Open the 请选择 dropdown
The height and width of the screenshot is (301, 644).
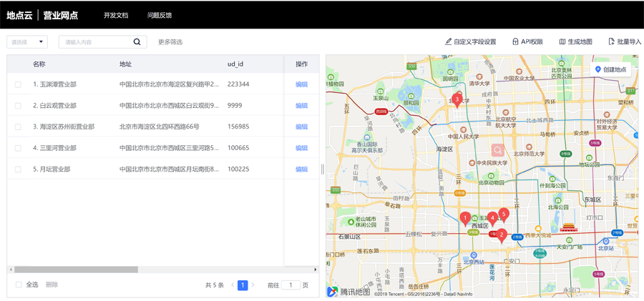pos(27,42)
